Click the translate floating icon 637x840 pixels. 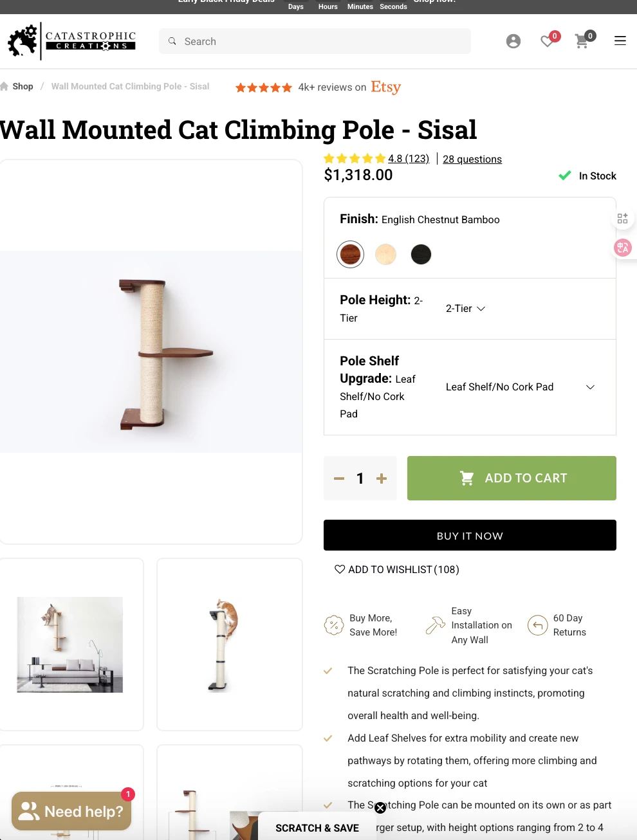coord(622,248)
